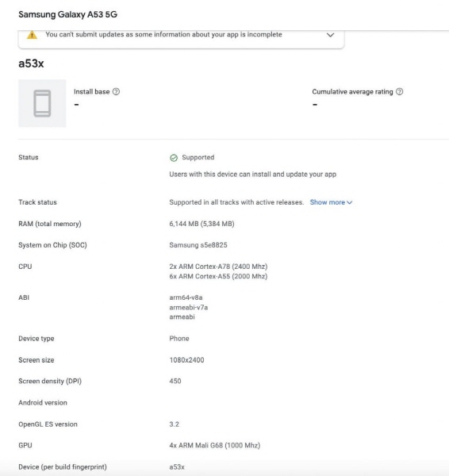Click the Supported status label
Image resolution: width=449 pixels, height=476 pixels.
point(198,157)
